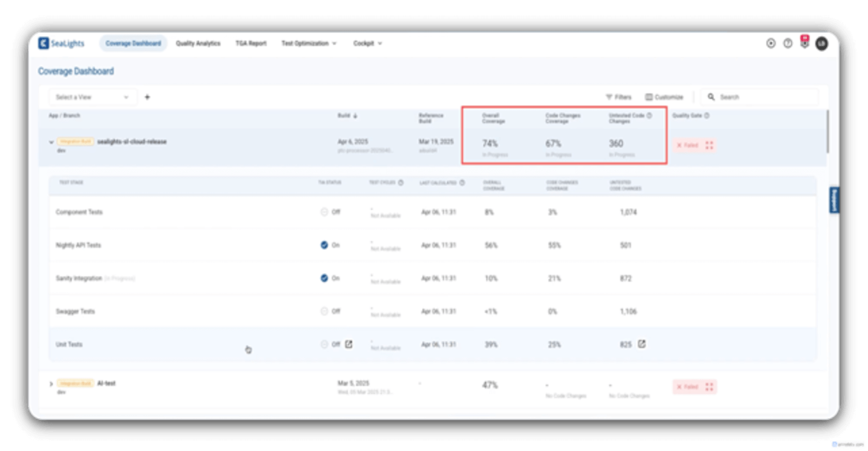
Task: Focus the Search input field
Action: point(759,97)
